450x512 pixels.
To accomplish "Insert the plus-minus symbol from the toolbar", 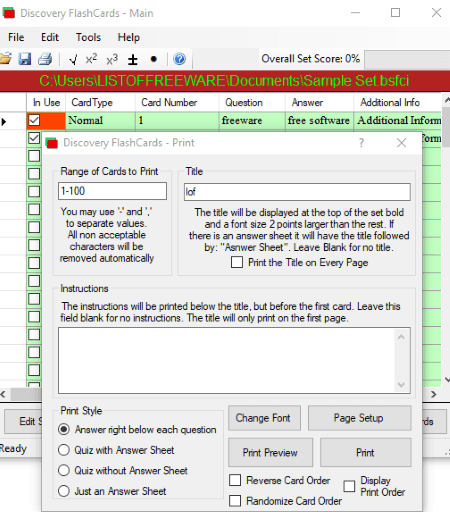I will pos(133,60).
